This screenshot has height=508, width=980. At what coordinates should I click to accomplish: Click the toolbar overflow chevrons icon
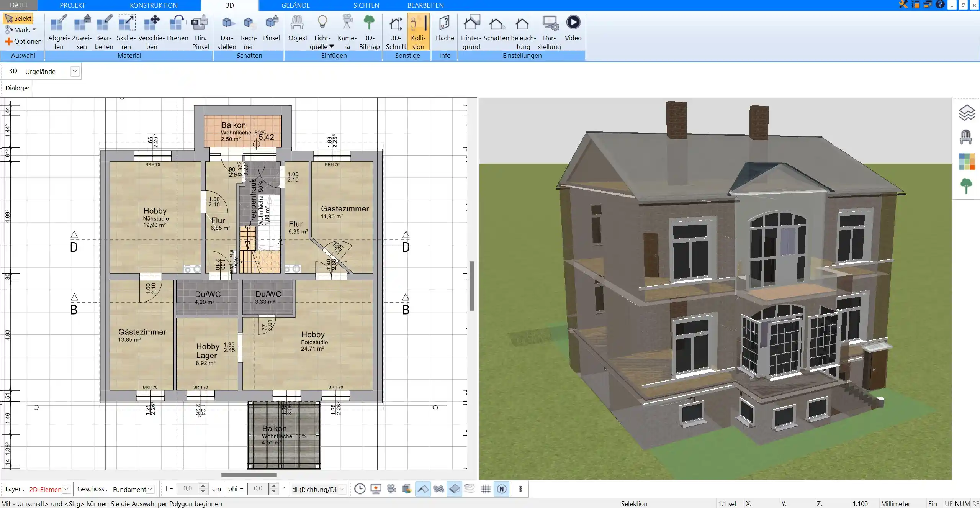[x=520, y=489]
